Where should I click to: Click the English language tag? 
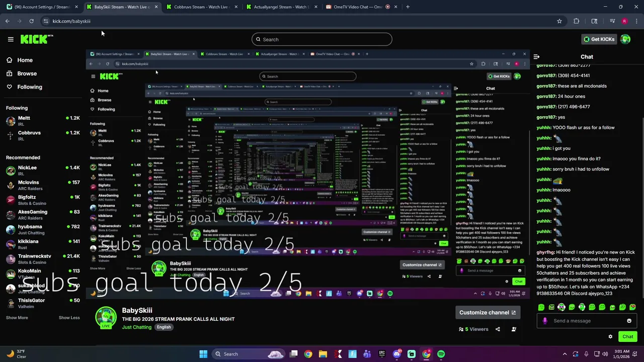pos(164,327)
